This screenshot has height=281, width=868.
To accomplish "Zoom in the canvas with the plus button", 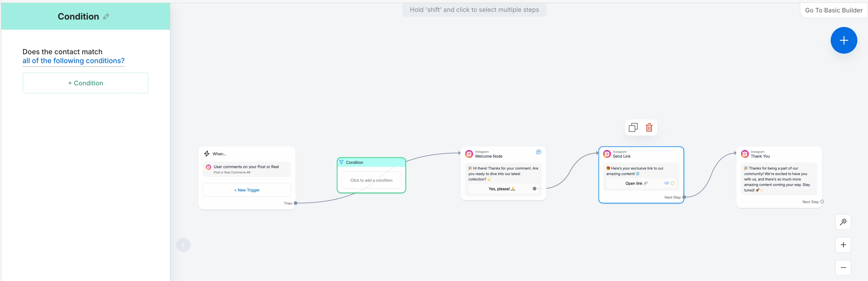I will click(x=843, y=245).
